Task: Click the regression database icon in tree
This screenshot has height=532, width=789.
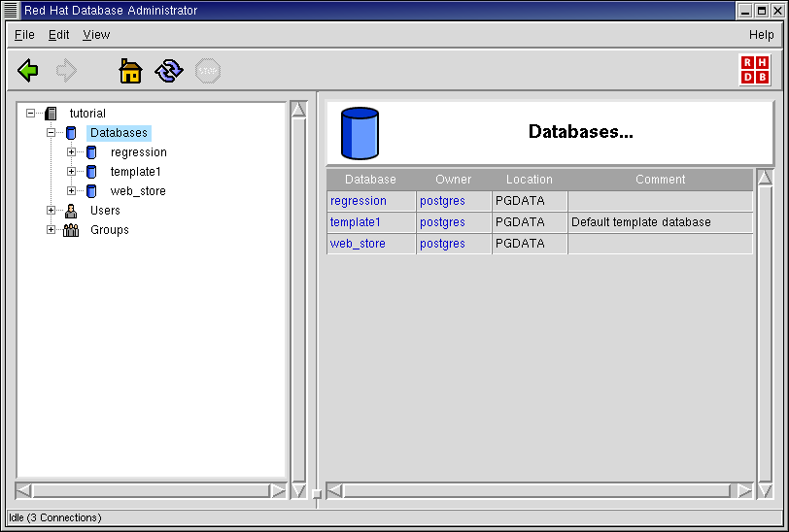Action: coord(91,151)
